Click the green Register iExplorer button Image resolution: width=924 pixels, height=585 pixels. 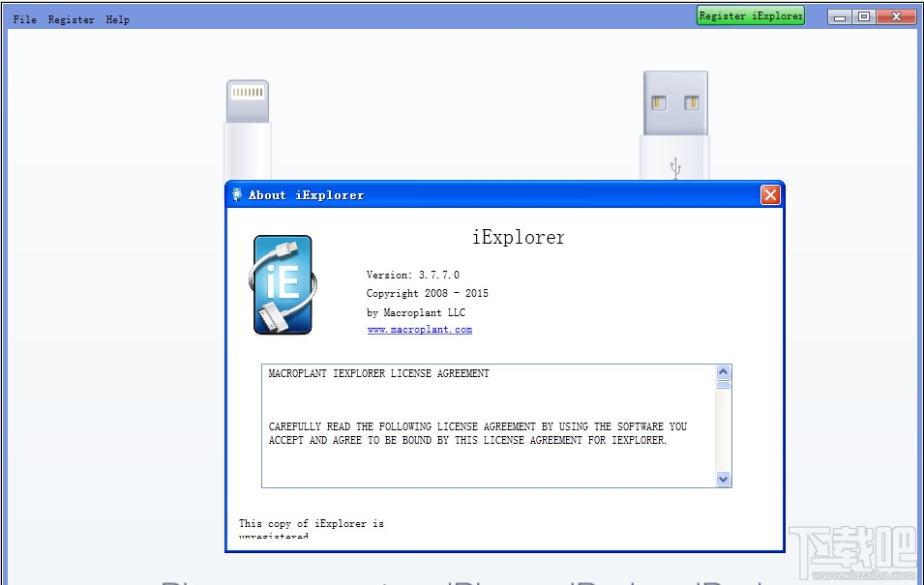pos(751,15)
